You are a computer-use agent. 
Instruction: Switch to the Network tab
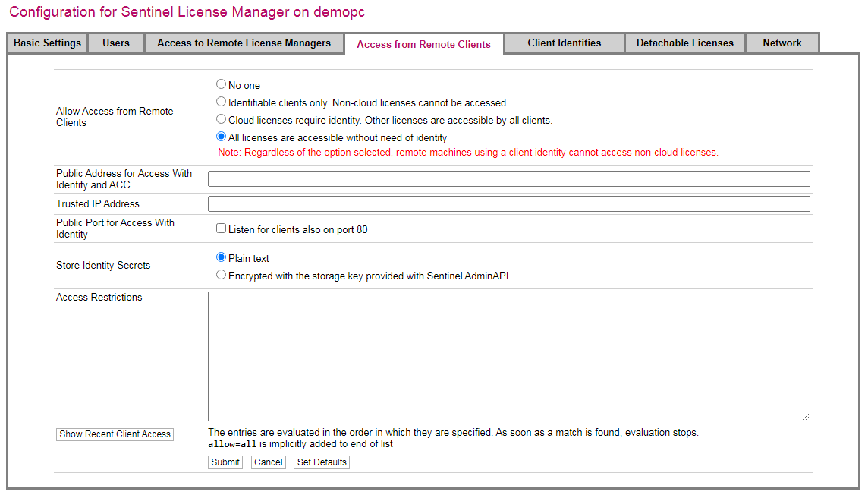click(782, 43)
